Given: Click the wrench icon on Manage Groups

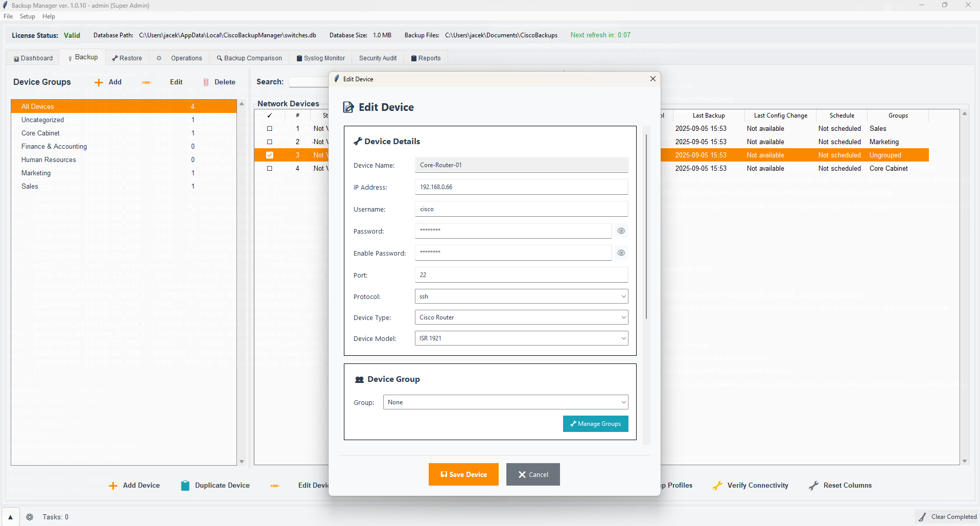Looking at the screenshot, I should [573, 424].
